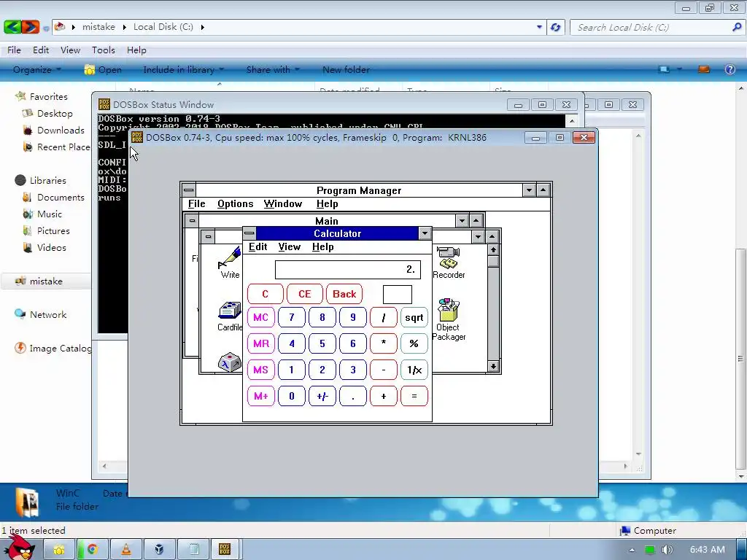Image resolution: width=747 pixels, height=560 pixels.
Task: Open Program Manager's Options menu
Action: pos(236,204)
